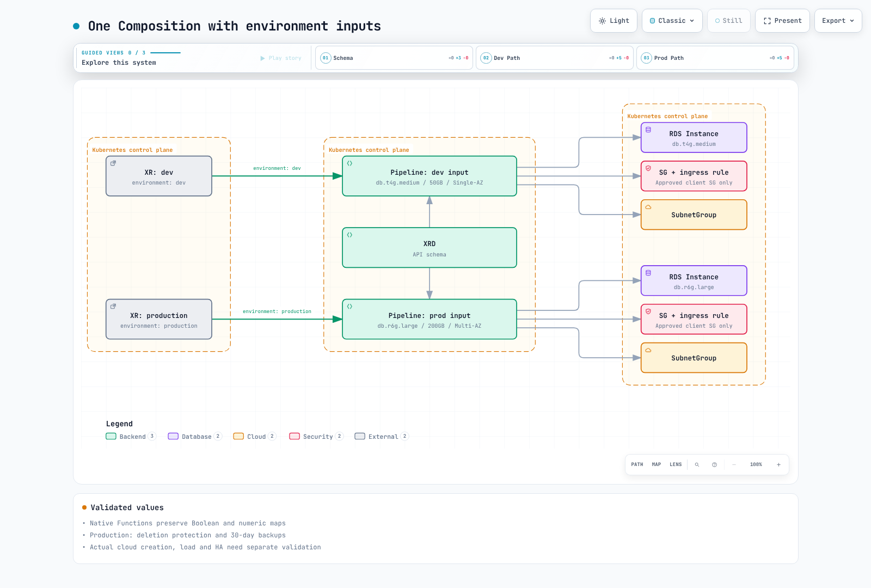The width and height of the screenshot is (871, 588).
Task: Zoom in with the plus icon
Action: pos(778,464)
